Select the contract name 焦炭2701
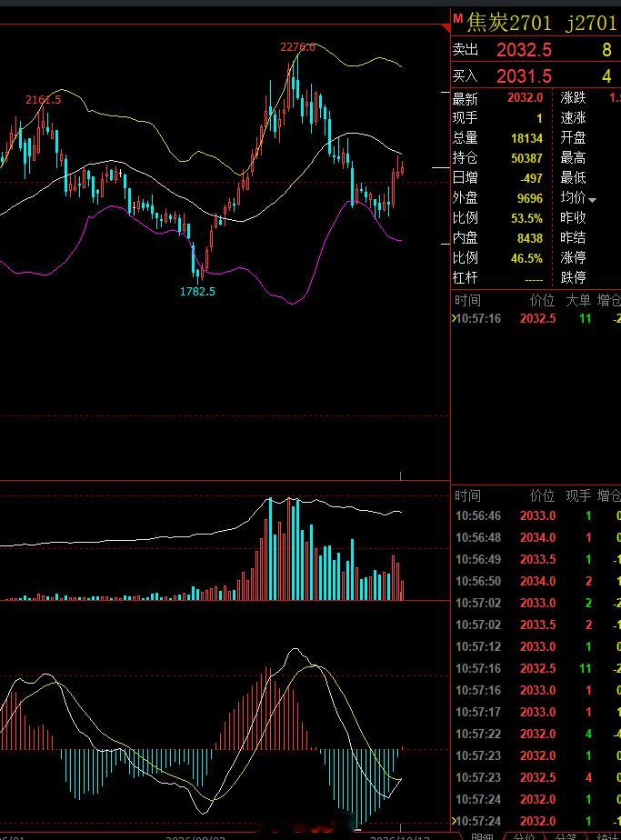Image resolution: width=621 pixels, height=840 pixels. coord(508,23)
